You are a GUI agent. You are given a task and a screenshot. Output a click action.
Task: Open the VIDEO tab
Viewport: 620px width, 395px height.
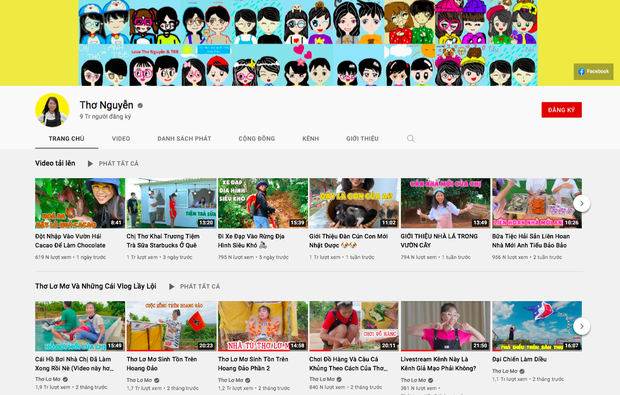click(x=121, y=138)
